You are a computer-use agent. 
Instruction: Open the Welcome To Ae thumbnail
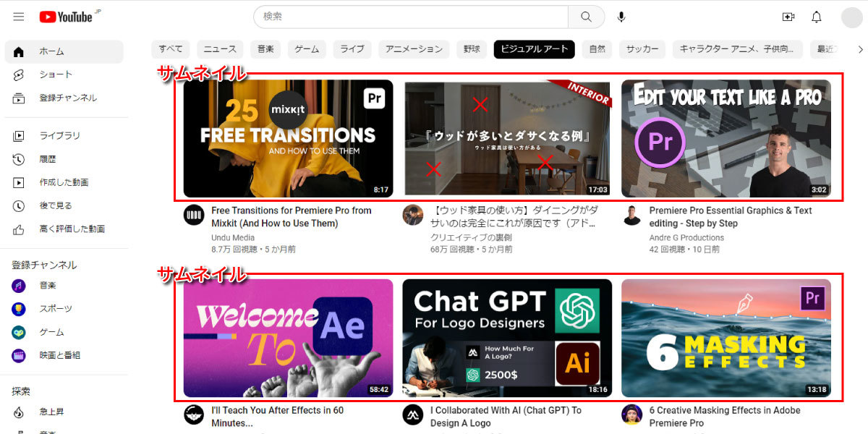coord(288,338)
